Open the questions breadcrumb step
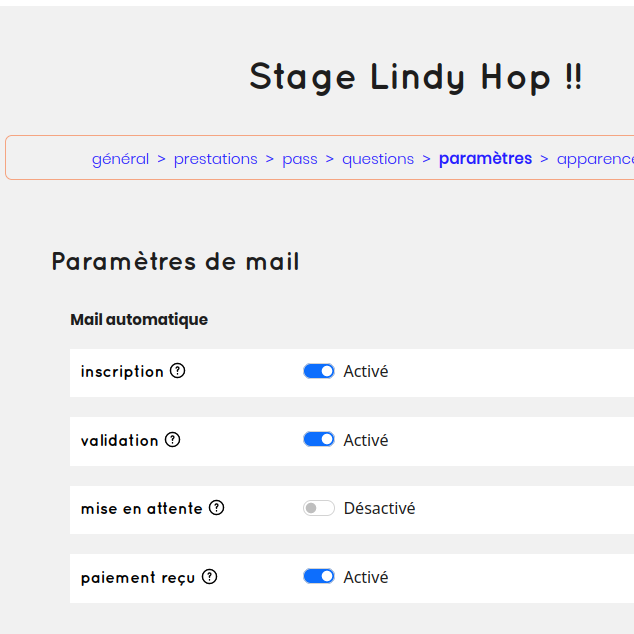This screenshot has width=634, height=634. (378, 159)
